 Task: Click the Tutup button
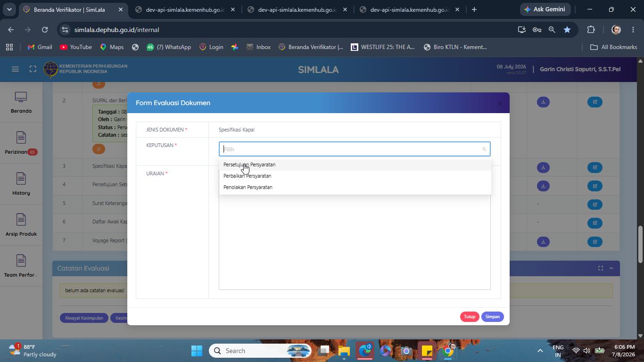click(469, 317)
